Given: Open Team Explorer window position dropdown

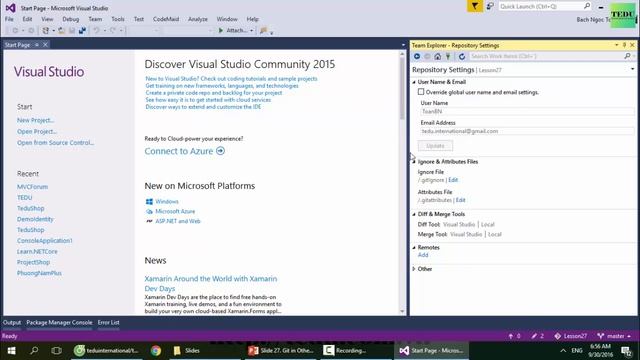Looking at the screenshot, I should tap(616, 45).
